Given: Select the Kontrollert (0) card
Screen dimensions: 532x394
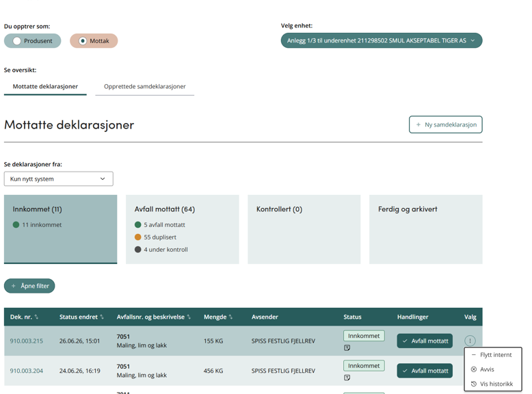Looking at the screenshot, I should 304,229.
